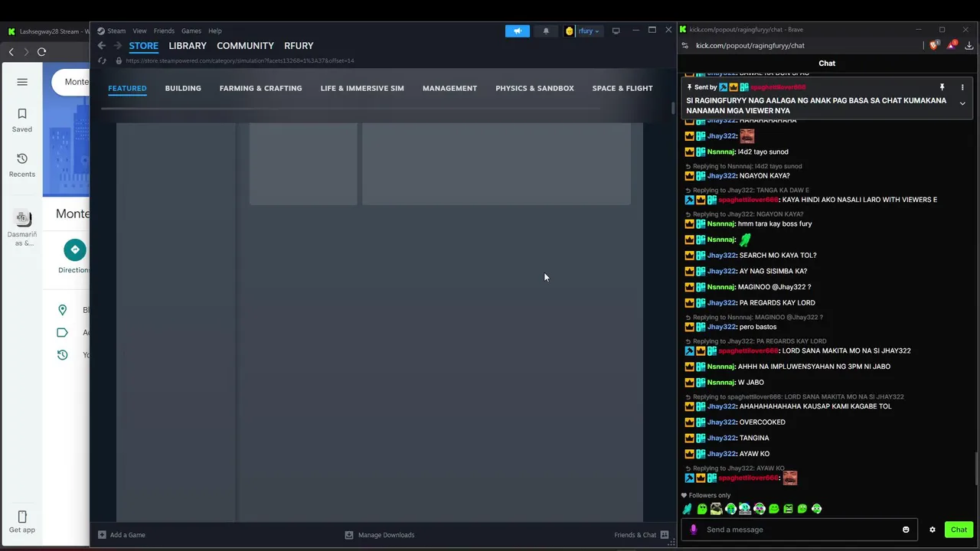Select the SPACE & FLIGHT tab
The height and width of the screenshot is (551, 980).
[x=622, y=88]
